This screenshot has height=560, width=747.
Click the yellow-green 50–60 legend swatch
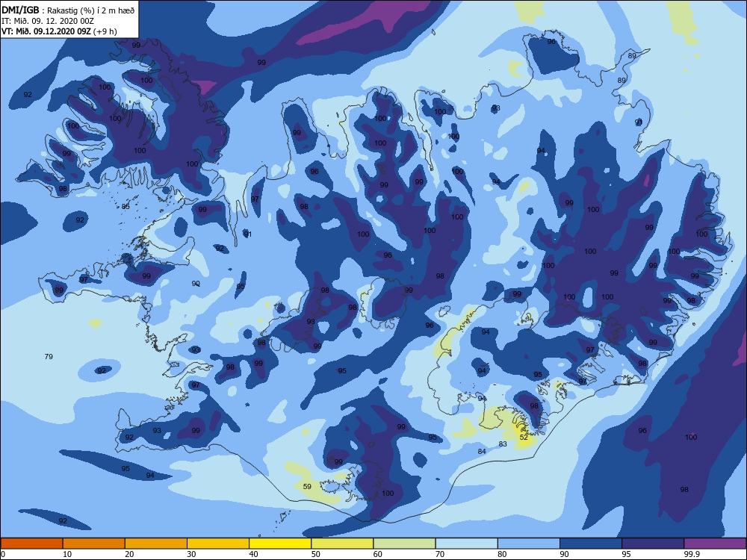click(343, 544)
